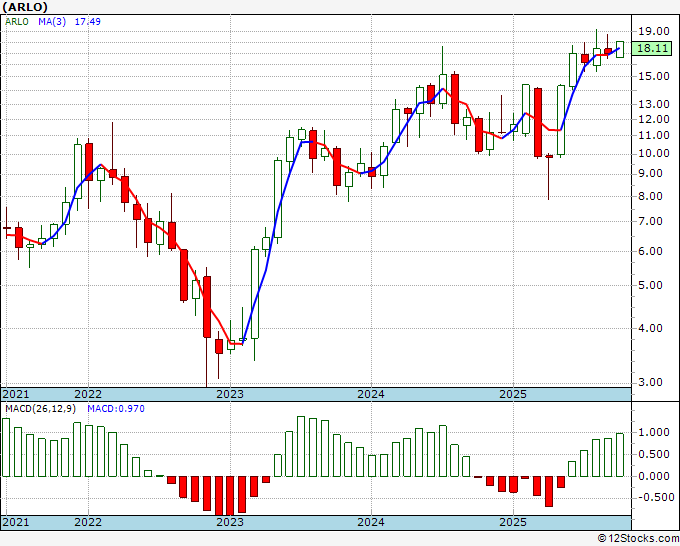Click the most recent candlestick on the chart
This screenshot has width=680, height=546.
[x=620, y=49]
